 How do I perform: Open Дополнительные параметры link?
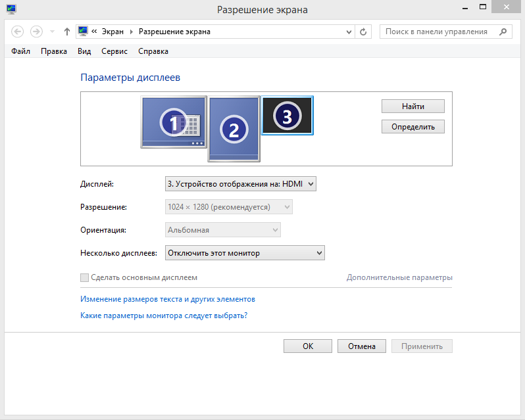click(399, 277)
